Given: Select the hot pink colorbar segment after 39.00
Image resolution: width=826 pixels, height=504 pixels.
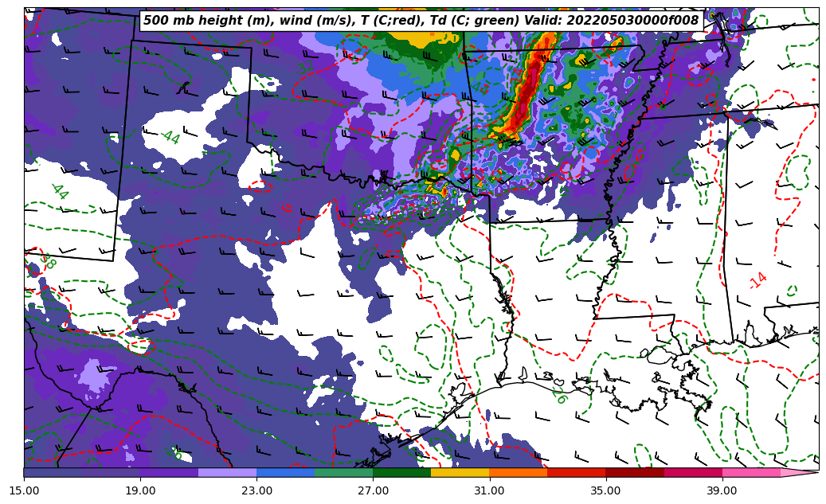Looking at the screenshot, I should (x=751, y=473).
